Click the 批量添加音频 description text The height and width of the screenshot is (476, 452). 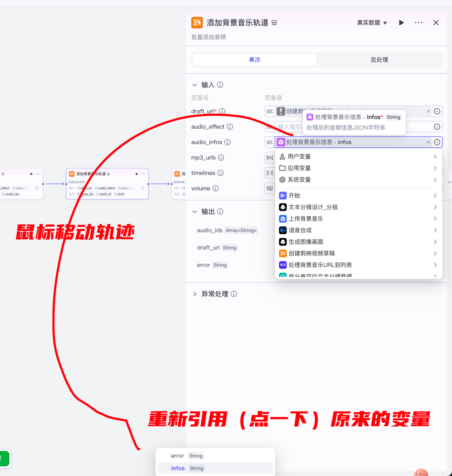click(209, 37)
